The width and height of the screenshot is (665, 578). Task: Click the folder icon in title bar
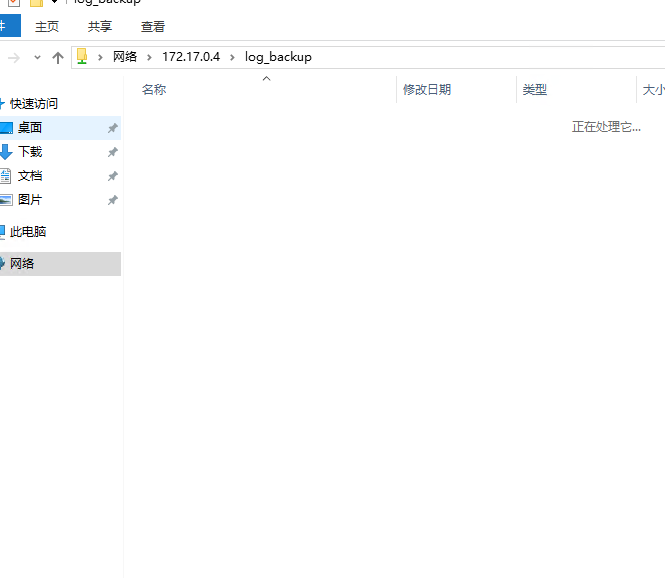pyautogui.click(x=36, y=3)
